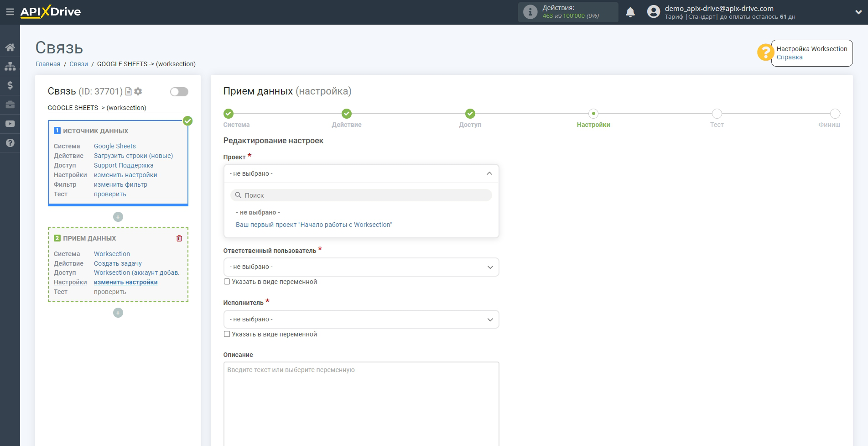Click the Финиш step circle
The width and height of the screenshot is (868, 446).
[x=835, y=114]
